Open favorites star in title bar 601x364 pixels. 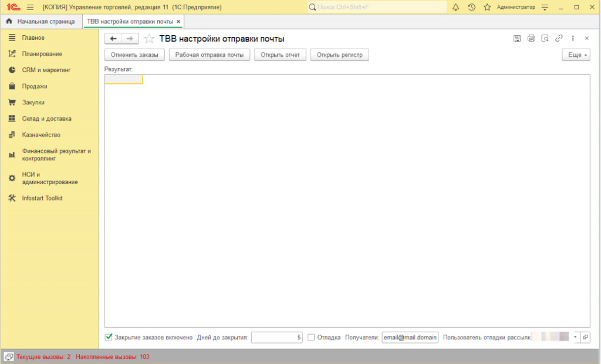click(487, 7)
